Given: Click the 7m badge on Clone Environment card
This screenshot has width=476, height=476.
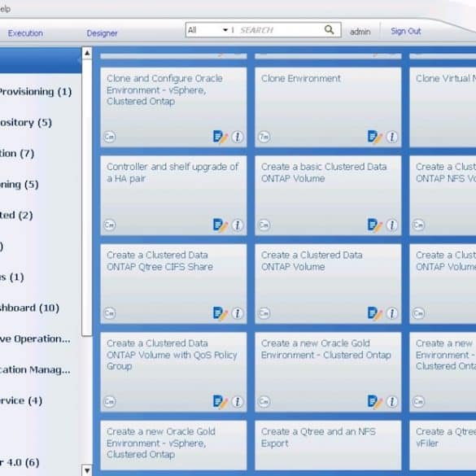Looking at the screenshot, I should [264, 137].
